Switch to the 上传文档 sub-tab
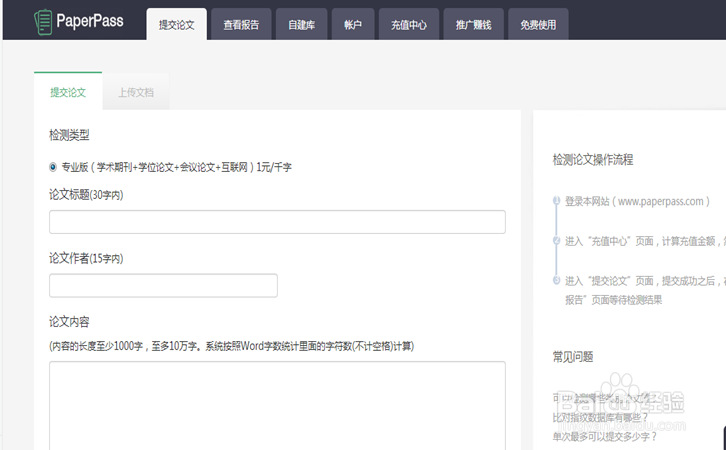 136,92
